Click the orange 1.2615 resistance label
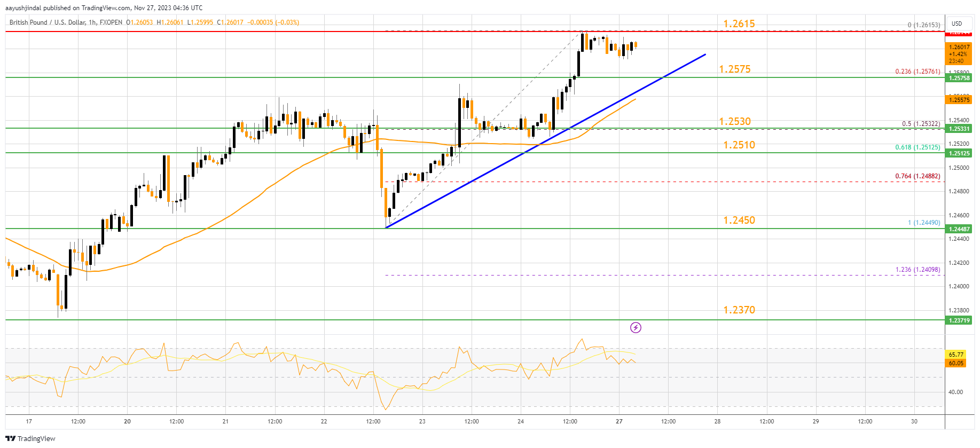The height and width of the screenshot is (448, 980). 739,23
